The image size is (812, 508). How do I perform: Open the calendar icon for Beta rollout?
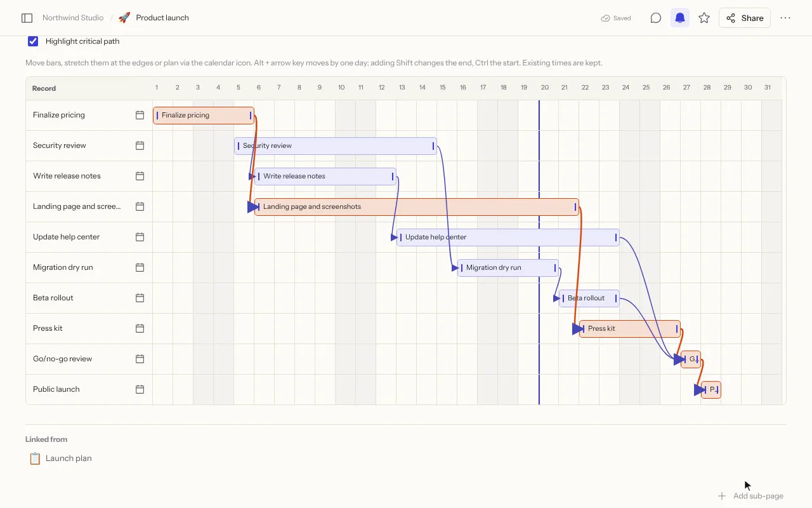click(x=140, y=298)
